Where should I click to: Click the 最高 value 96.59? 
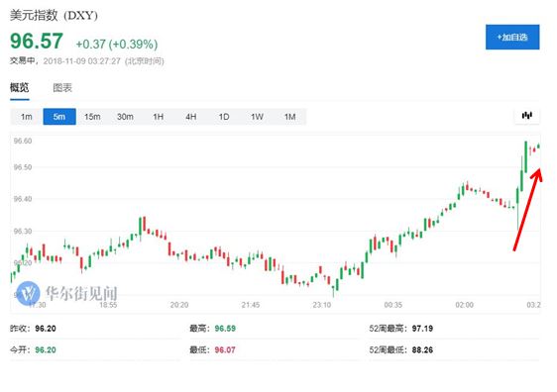(x=225, y=329)
